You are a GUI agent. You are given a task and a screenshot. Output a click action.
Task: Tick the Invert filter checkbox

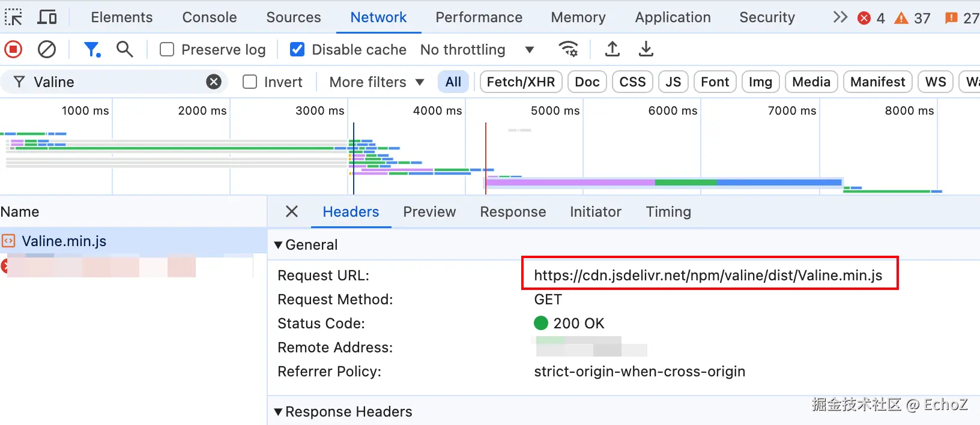(250, 82)
